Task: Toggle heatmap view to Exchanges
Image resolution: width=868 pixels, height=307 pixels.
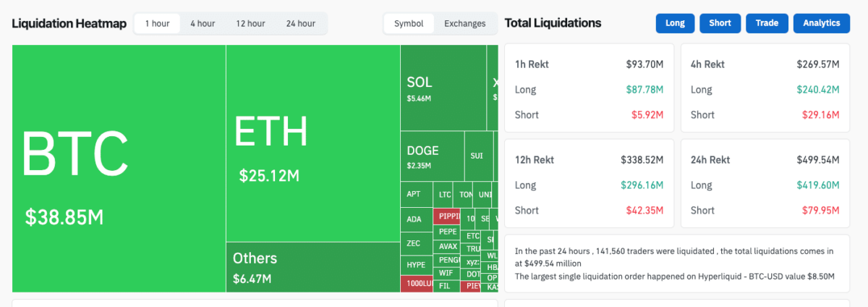Action: [x=464, y=23]
